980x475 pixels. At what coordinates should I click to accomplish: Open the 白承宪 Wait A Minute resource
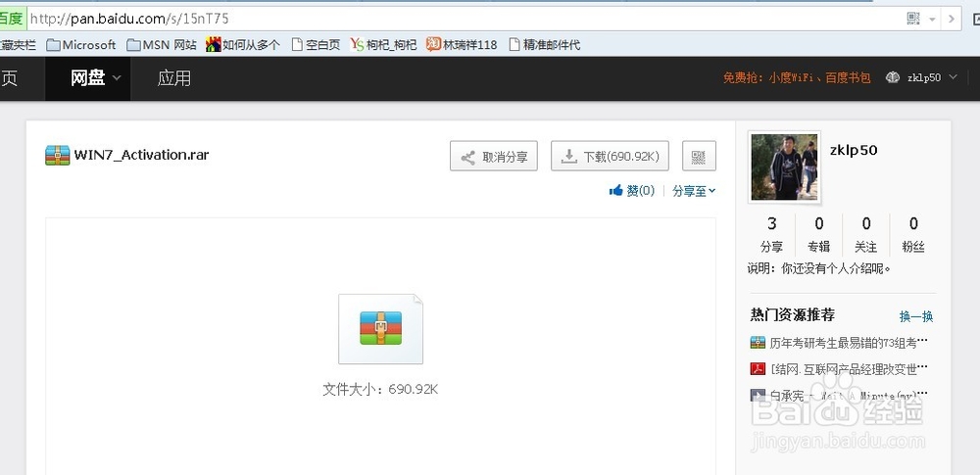click(x=849, y=396)
